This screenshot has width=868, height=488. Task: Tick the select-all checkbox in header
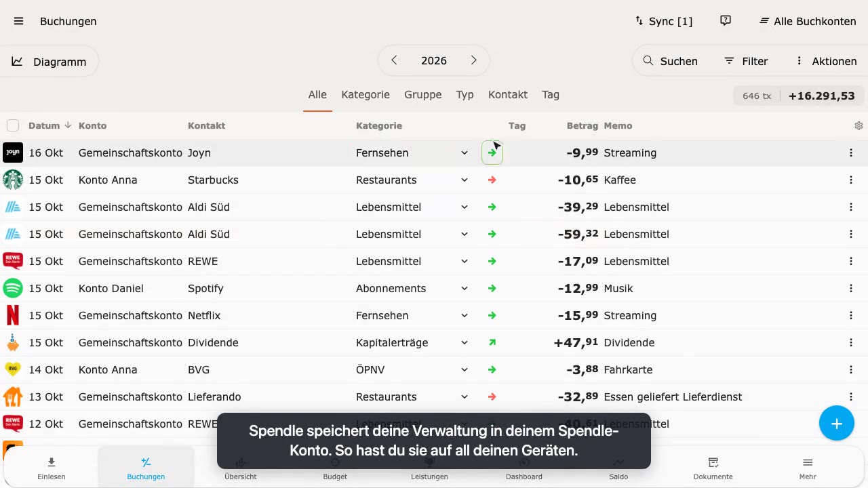pos(13,125)
